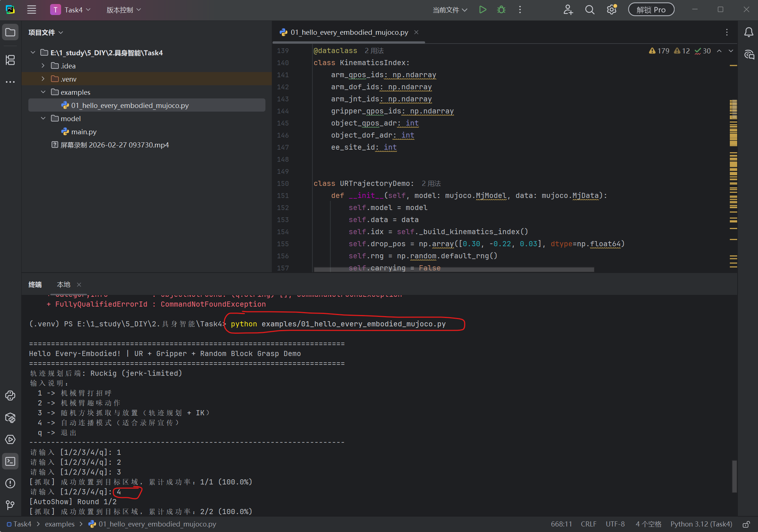Click examples breadcrumb in status bar
Viewport: 758px width, 532px height.
click(60, 524)
